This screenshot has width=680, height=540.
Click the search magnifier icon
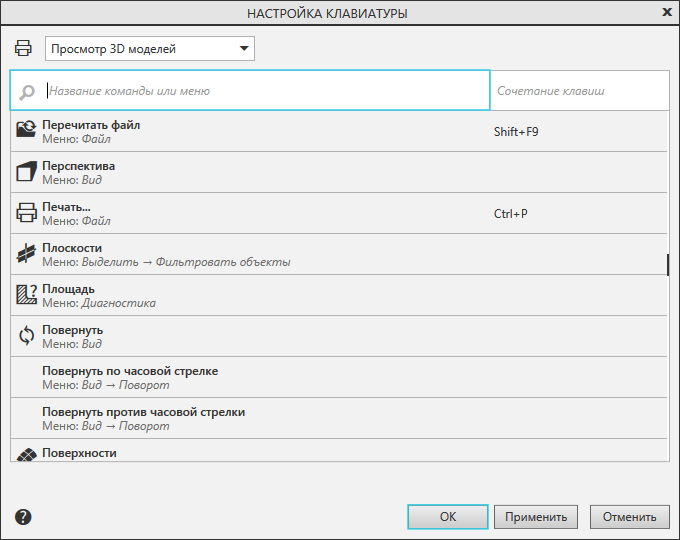point(27,91)
